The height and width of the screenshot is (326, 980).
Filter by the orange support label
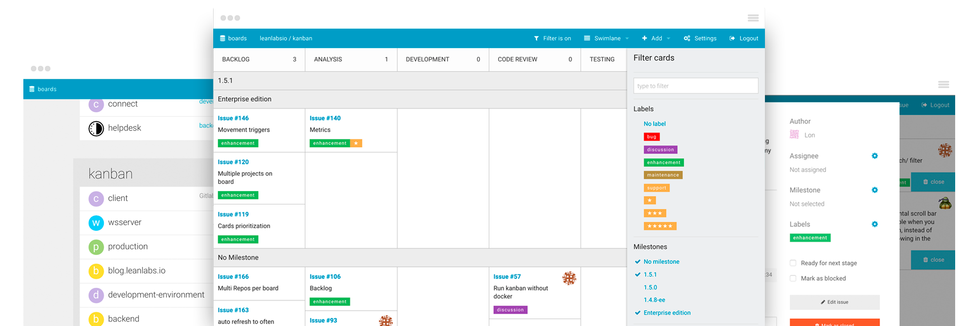pos(657,188)
